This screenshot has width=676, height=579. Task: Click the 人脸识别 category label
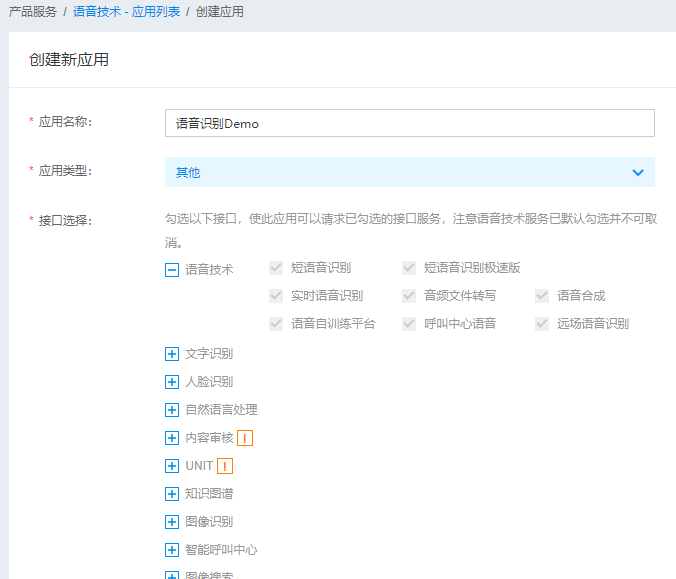(x=209, y=382)
